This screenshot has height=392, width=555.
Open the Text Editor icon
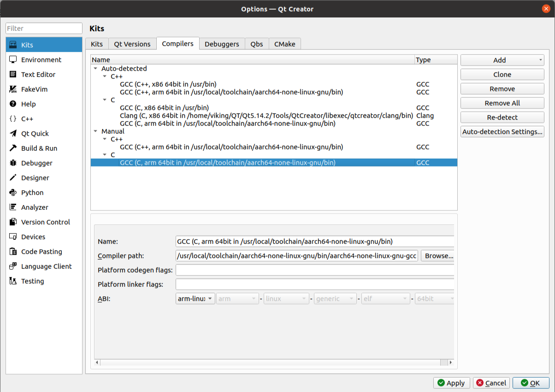[13, 74]
